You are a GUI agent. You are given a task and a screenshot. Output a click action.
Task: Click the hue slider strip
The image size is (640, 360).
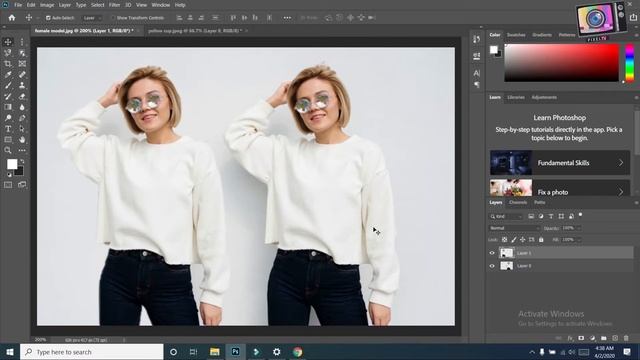630,63
